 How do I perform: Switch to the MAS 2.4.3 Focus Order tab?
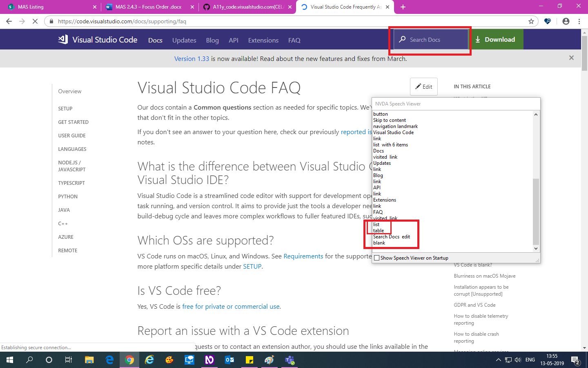pyautogui.click(x=149, y=7)
